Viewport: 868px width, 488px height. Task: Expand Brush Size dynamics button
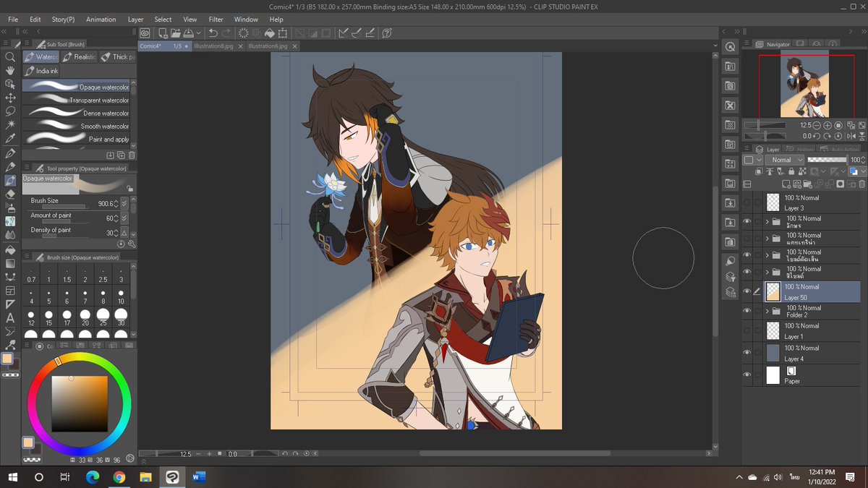(x=124, y=204)
